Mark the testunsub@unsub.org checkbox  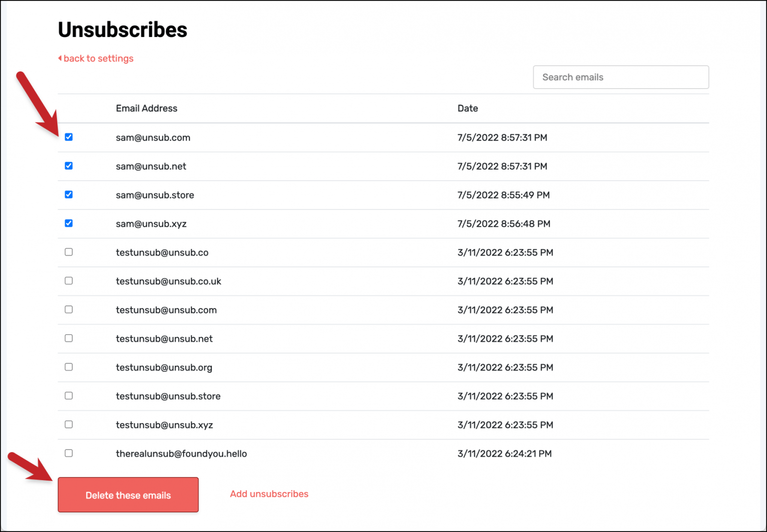click(69, 367)
